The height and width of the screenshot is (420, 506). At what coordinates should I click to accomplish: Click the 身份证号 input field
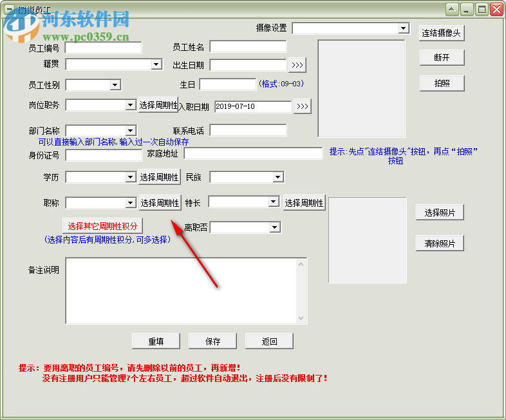tap(104, 155)
